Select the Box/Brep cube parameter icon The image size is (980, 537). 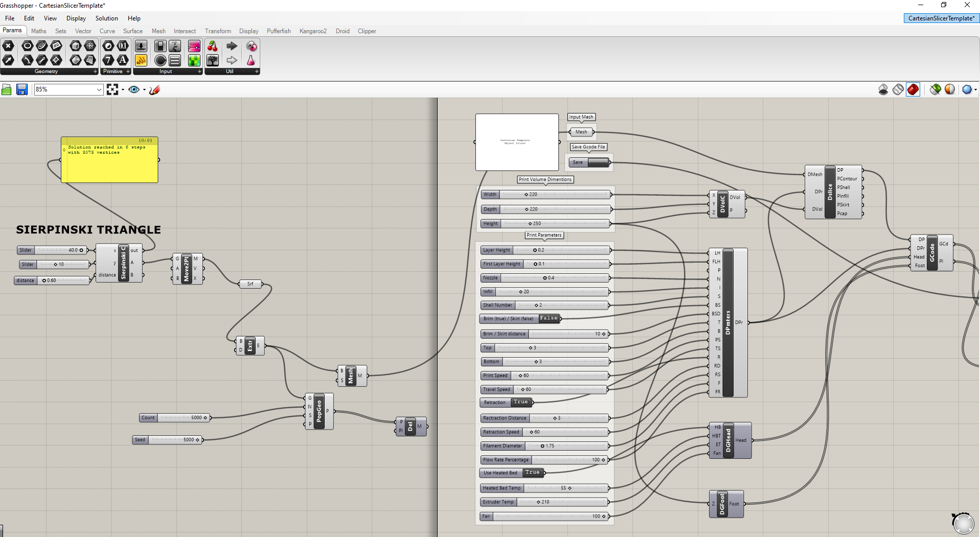[x=76, y=46]
